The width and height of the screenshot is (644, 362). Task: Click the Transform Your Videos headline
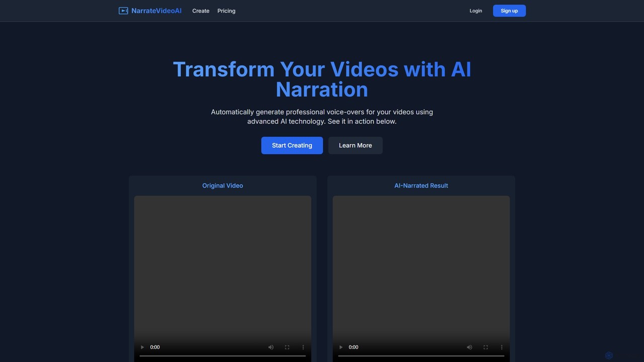(x=322, y=79)
